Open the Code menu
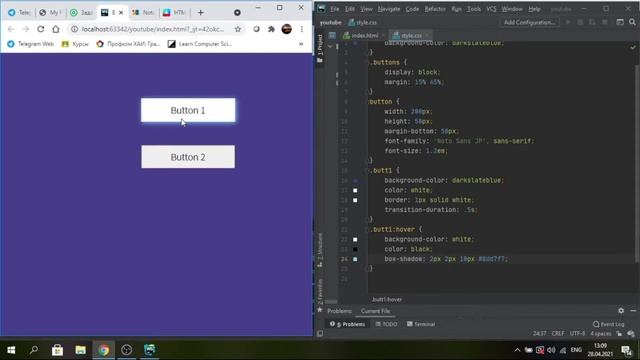This screenshot has height=360, width=640. pyautogui.click(x=412, y=9)
